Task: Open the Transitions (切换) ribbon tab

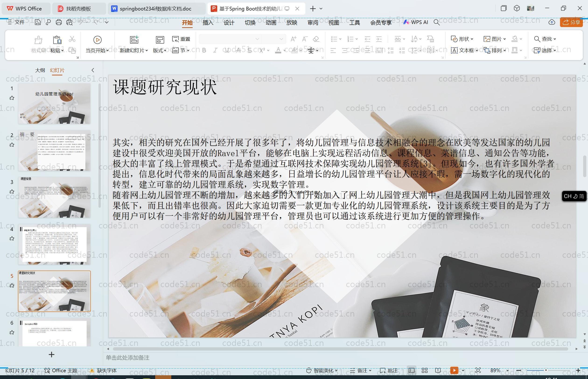Action: point(250,23)
